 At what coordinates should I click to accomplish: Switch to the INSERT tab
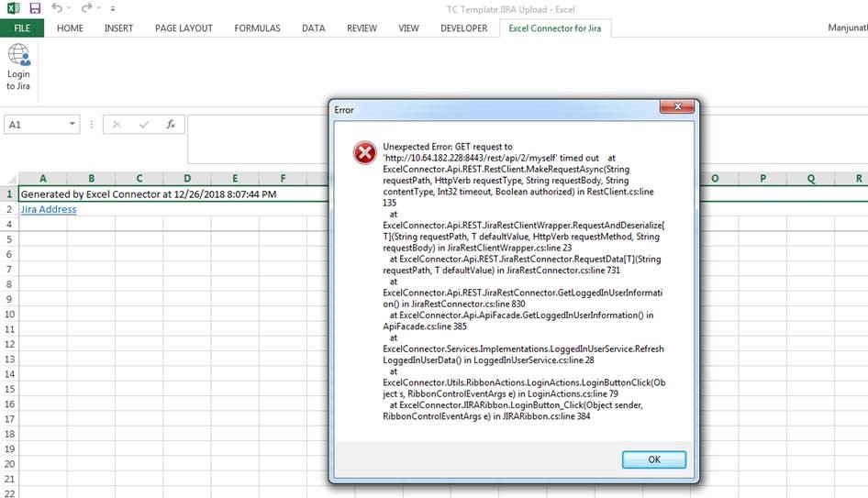(x=118, y=28)
